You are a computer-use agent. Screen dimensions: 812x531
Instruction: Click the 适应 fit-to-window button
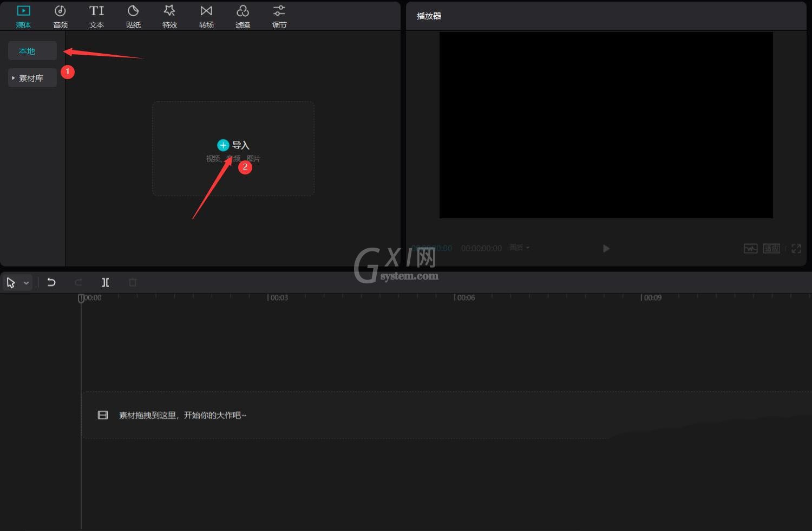click(x=771, y=248)
